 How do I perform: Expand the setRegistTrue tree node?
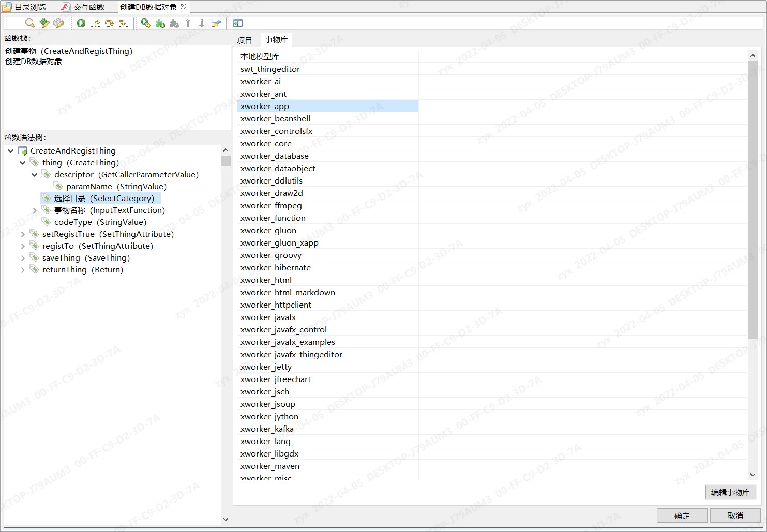(23, 234)
